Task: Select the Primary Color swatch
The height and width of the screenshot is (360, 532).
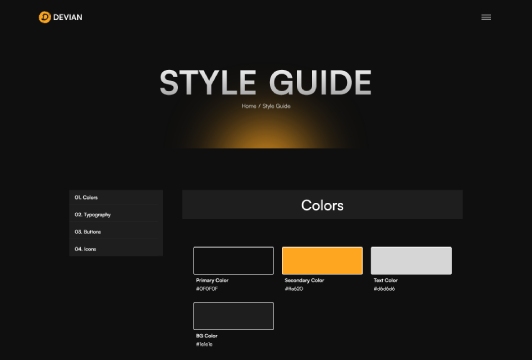Action: pyautogui.click(x=233, y=261)
